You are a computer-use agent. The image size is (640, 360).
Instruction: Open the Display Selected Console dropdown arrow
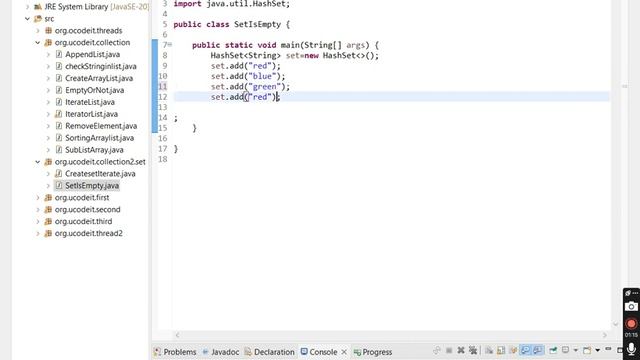[576, 350]
